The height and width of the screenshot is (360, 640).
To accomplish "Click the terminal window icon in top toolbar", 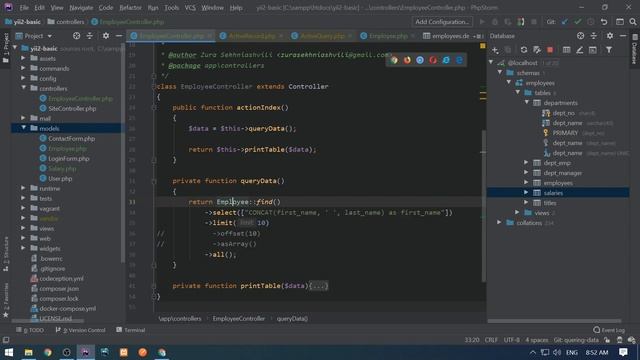I will coord(620,22).
